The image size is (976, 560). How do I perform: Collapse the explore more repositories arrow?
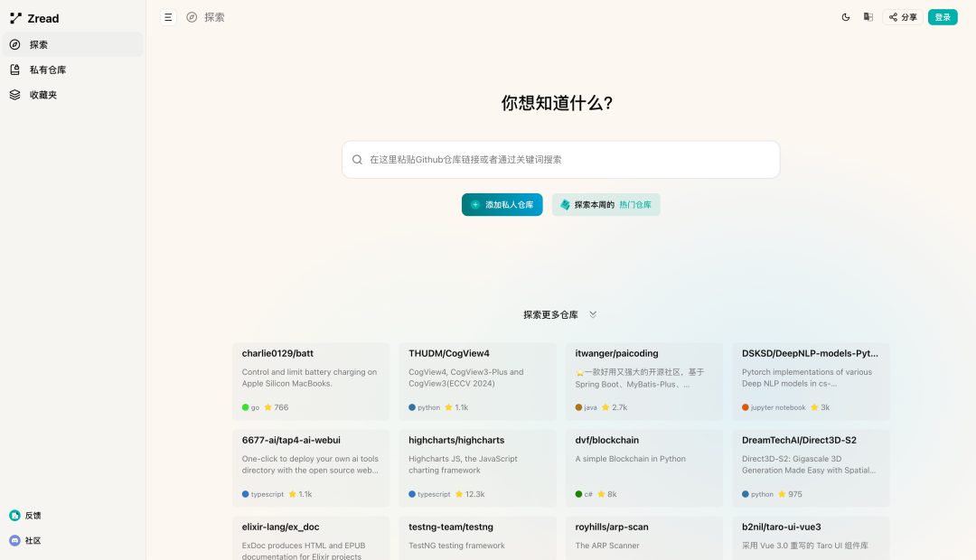(x=593, y=313)
